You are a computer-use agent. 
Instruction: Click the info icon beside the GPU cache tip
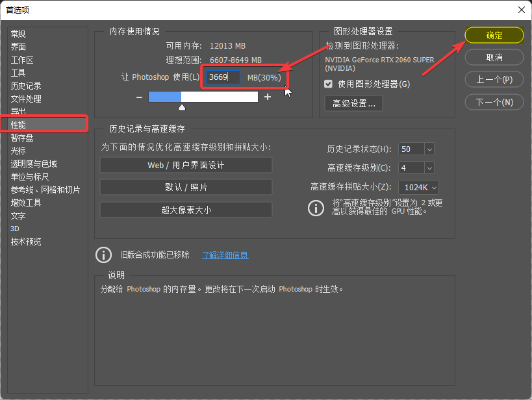[316, 208]
